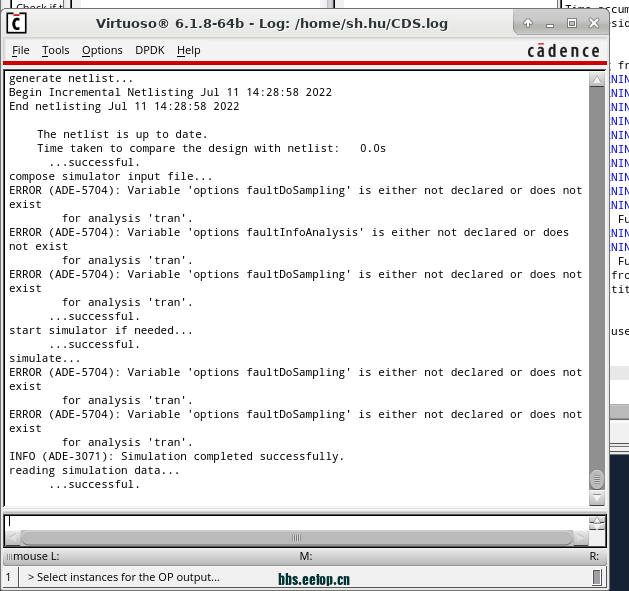629x591 pixels.
Task: Click 'Begin Incremental Netlisting' log line
Action: (170, 92)
